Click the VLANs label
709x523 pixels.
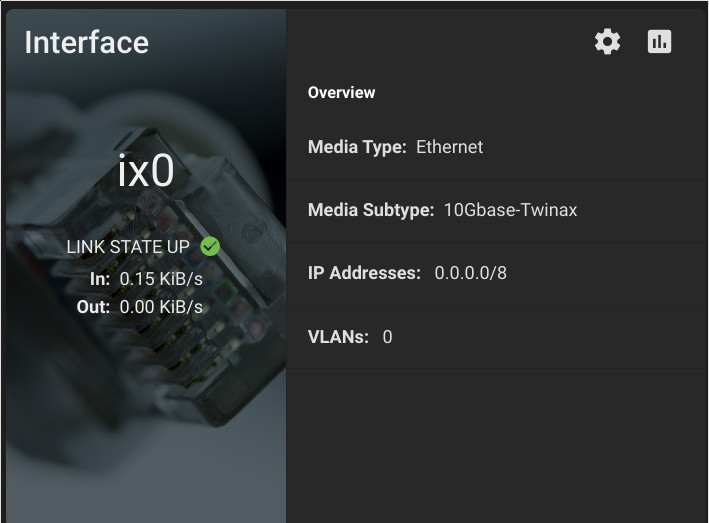point(338,337)
